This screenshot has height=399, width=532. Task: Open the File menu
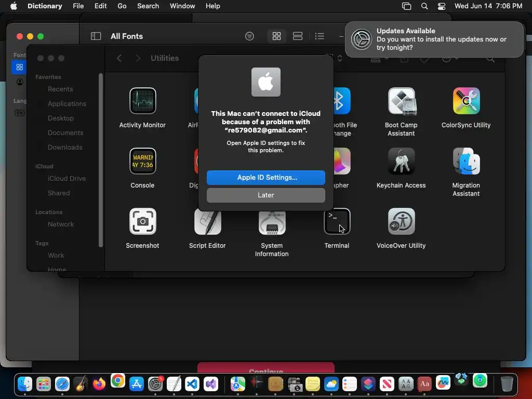click(x=78, y=6)
